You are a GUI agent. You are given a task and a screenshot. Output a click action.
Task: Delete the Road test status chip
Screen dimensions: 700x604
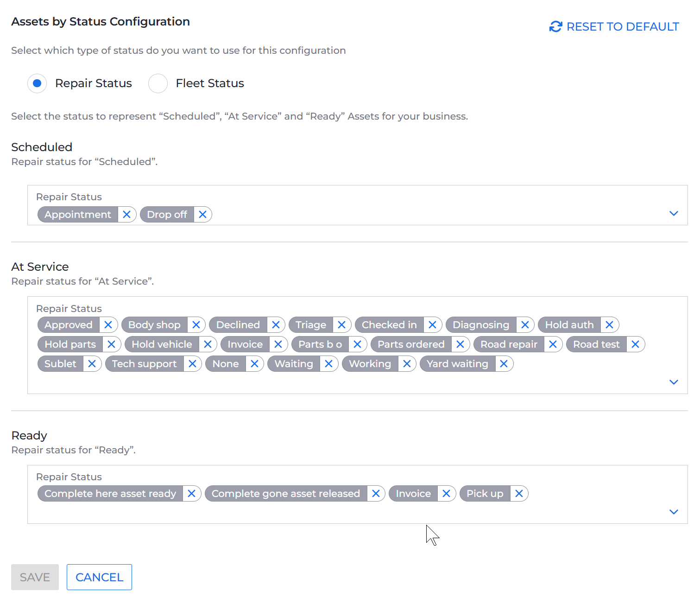pyautogui.click(x=635, y=344)
